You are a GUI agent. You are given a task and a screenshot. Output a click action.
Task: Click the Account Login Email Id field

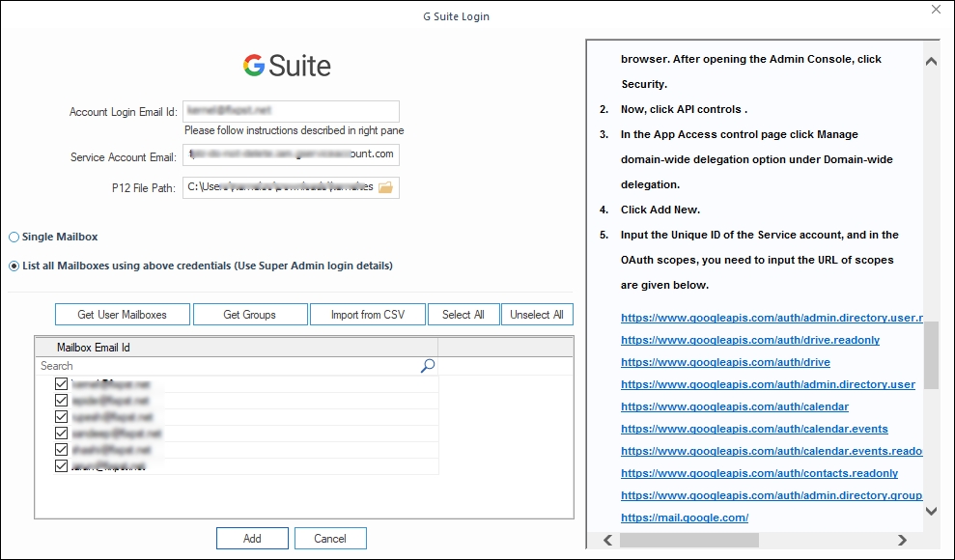pos(291,111)
